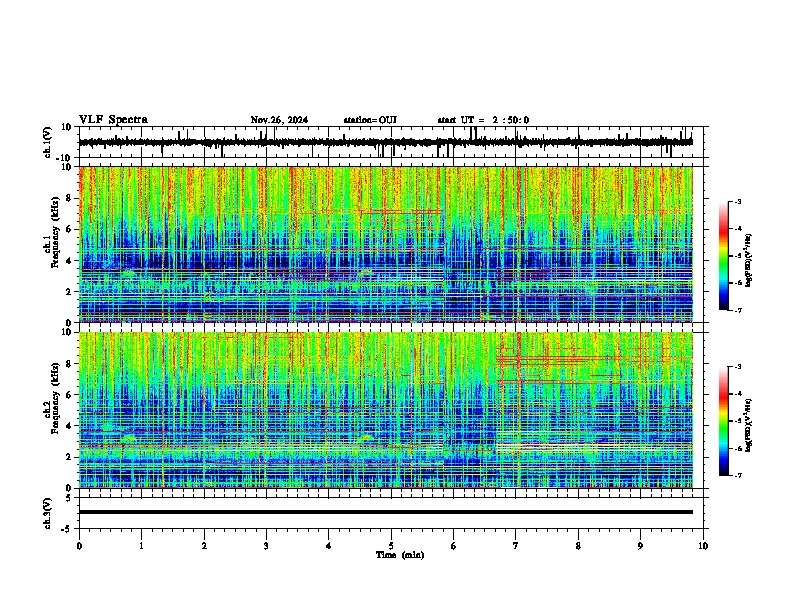Viewport: 792px width, 612px height.
Task: Click time-axis tick label "0"
Action: (79, 546)
